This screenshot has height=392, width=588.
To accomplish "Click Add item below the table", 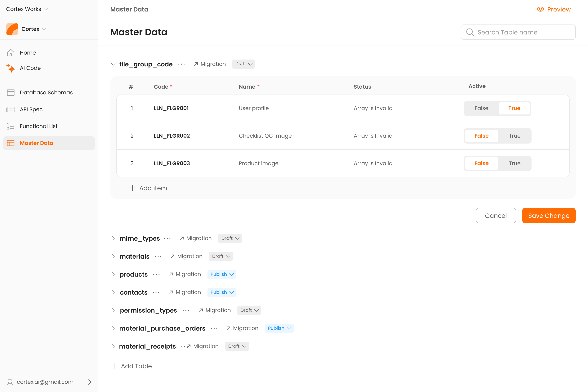I will [x=148, y=188].
